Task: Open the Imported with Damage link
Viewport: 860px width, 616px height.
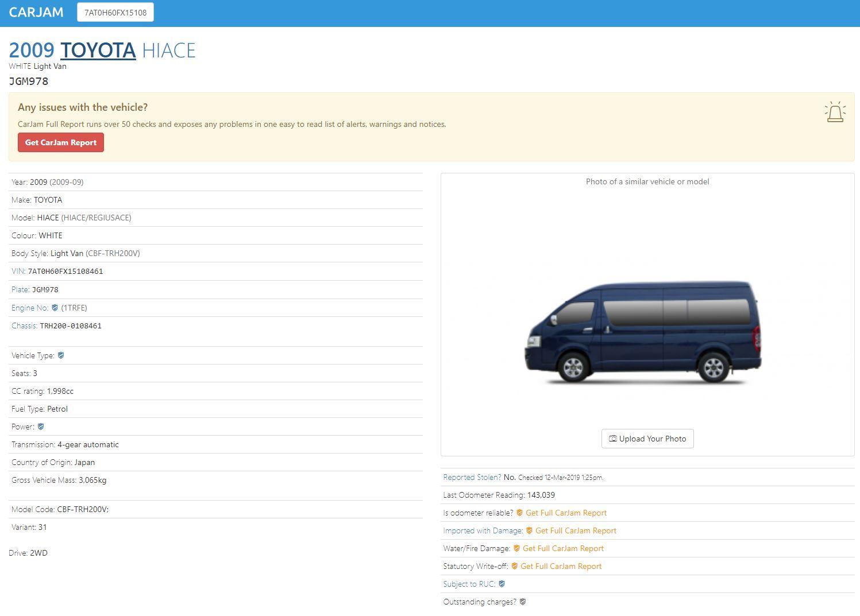Action: (483, 530)
